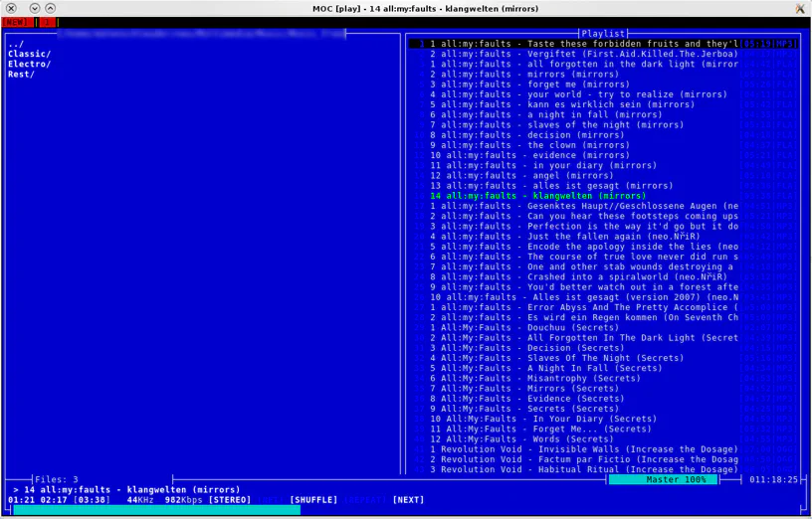Select your world - try to realize
Viewport: 812px width, 519px height.
603,94
